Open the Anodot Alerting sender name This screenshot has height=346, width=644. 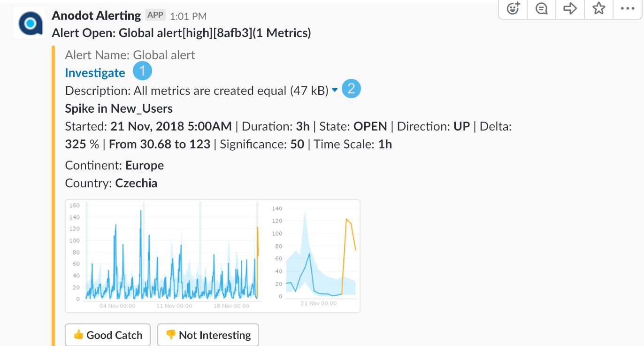(96, 15)
